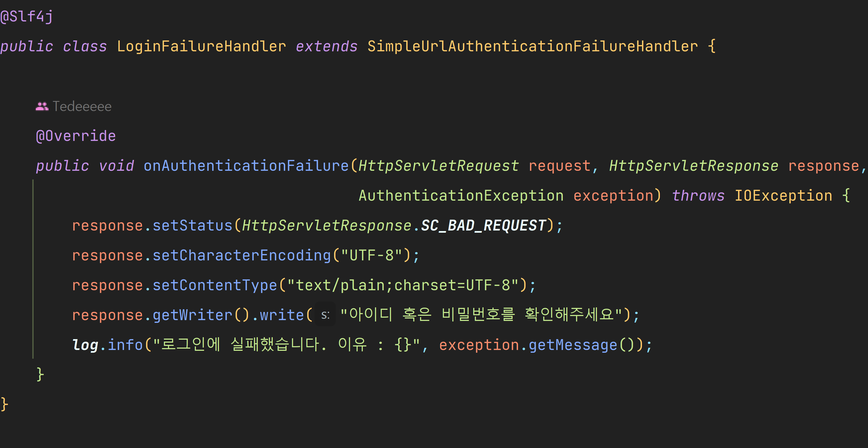The height and width of the screenshot is (448, 868).
Task: Click the class keyword
Action: (x=85, y=46)
